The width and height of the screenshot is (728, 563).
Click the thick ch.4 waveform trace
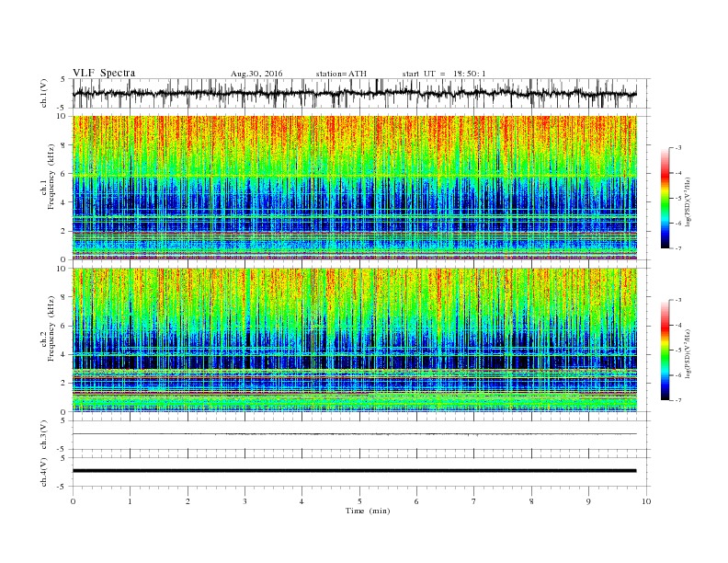coord(354,471)
